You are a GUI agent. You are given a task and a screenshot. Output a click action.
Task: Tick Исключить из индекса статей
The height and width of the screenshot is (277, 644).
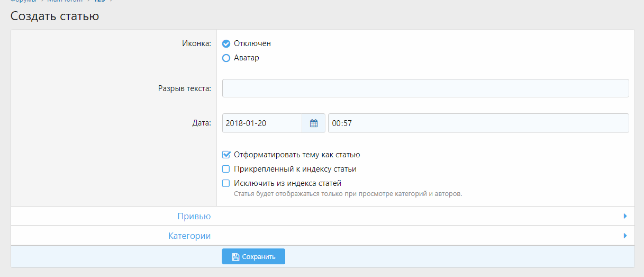click(x=226, y=184)
